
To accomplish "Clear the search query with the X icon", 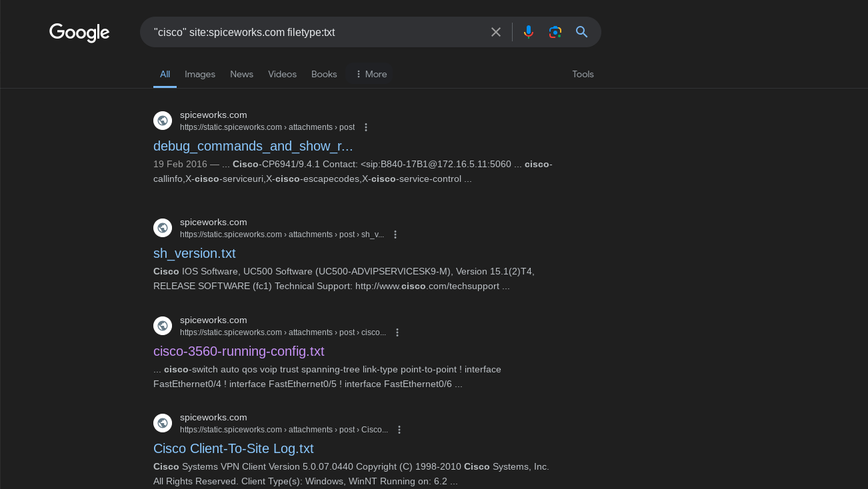I will pos(496,32).
